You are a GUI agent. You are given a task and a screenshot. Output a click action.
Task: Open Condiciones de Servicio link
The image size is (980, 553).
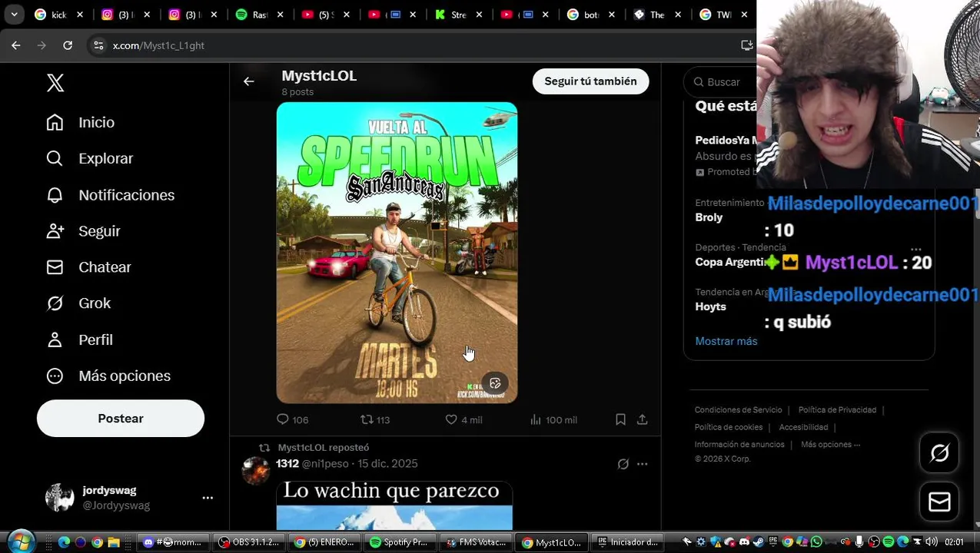738,410
